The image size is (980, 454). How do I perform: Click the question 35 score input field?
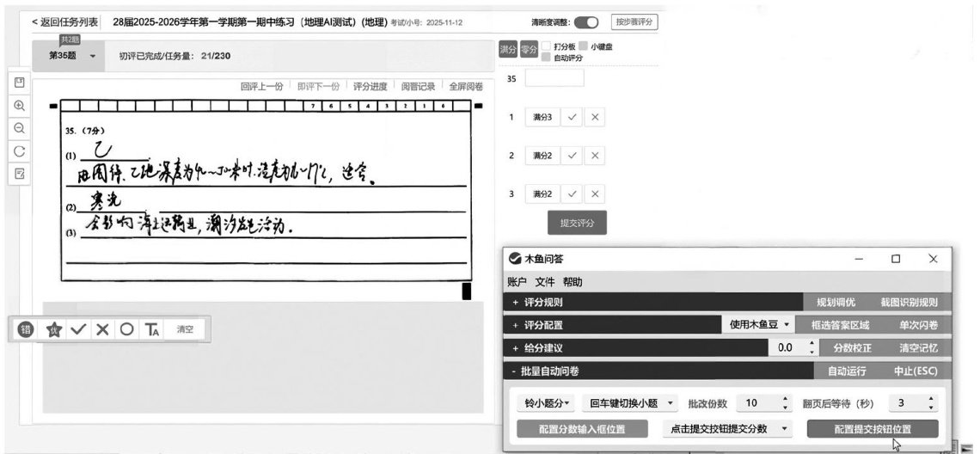point(554,78)
